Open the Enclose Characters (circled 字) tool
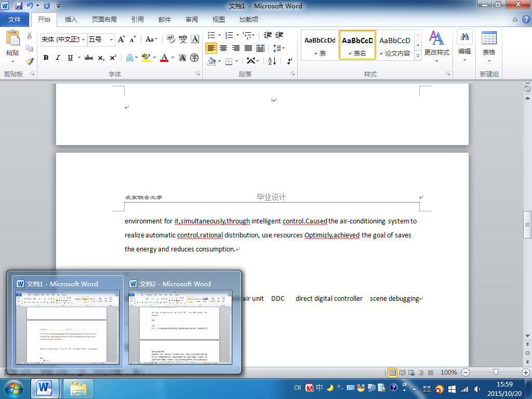532x399 pixels. click(194, 58)
